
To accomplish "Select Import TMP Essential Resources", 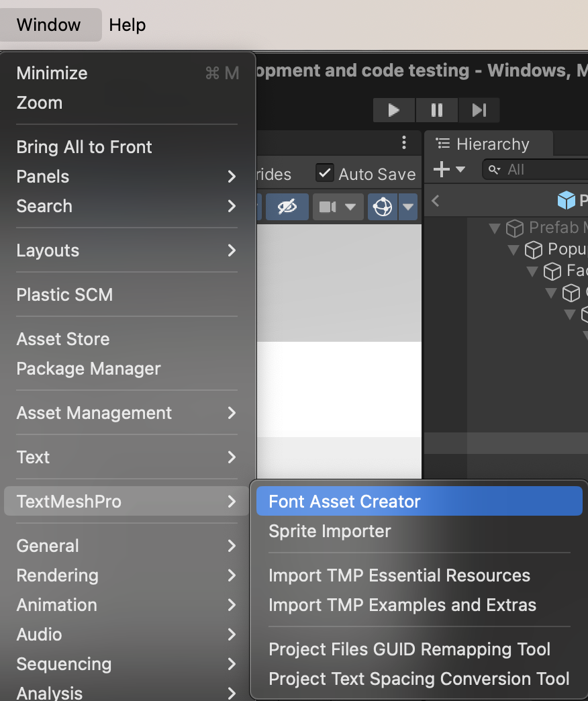I will pyautogui.click(x=419, y=575).
